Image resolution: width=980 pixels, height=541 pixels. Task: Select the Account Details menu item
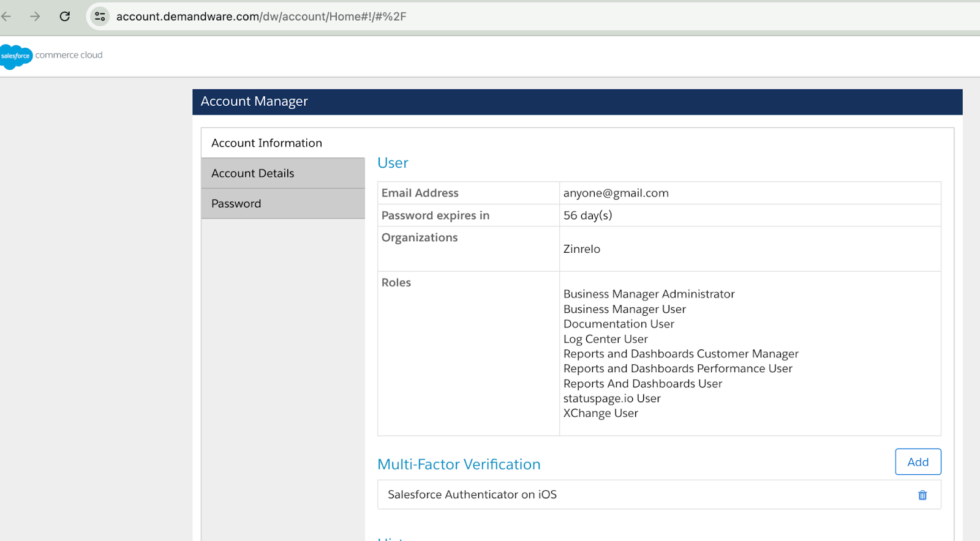tap(283, 173)
